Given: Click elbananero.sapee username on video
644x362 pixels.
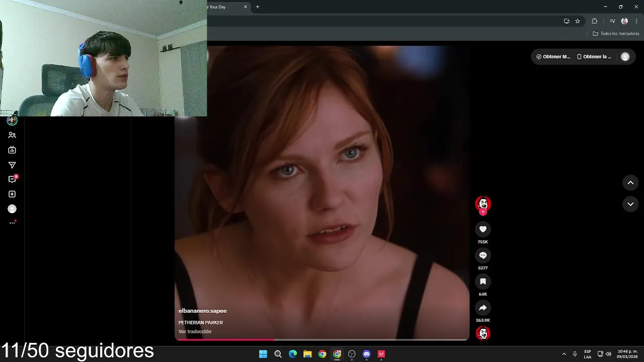Looking at the screenshot, I should pos(202,311).
